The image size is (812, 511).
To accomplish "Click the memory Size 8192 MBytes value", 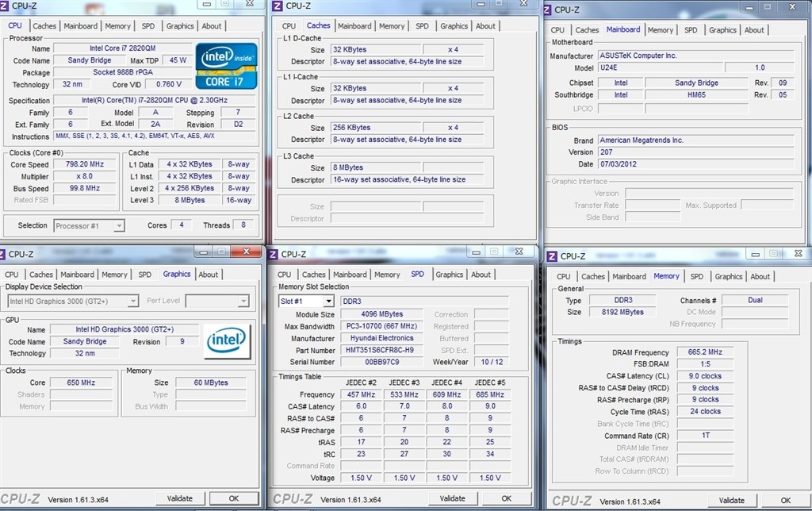I will (622, 313).
